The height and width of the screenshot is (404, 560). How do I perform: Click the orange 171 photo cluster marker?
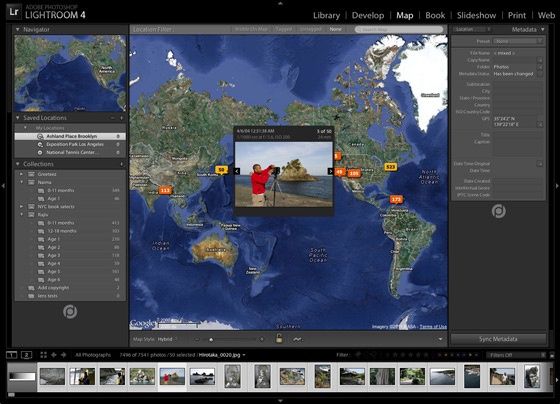click(396, 199)
